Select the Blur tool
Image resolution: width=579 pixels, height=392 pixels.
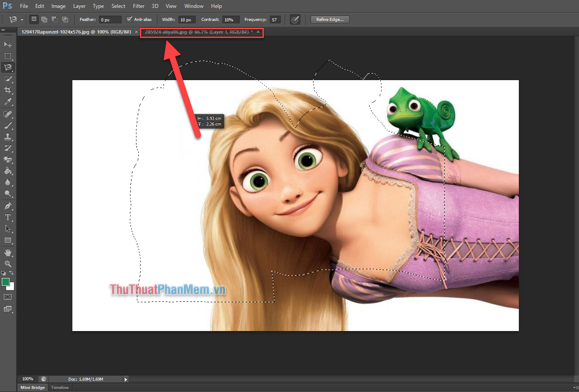(x=8, y=182)
